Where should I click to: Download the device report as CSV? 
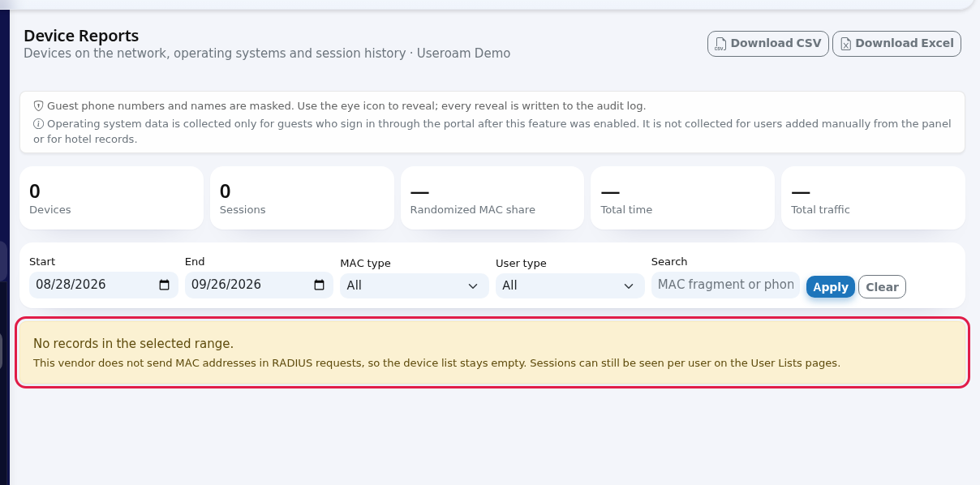click(768, 44)
